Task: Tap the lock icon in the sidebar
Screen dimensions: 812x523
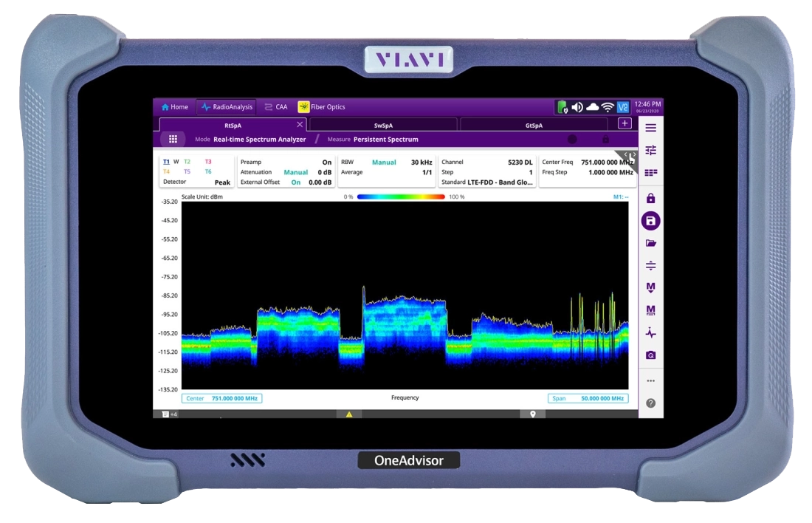Action: tap(650, 199)
